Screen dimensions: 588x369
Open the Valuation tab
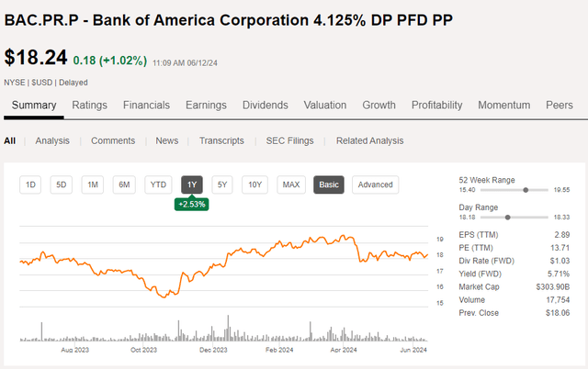(x=325, y=106)
